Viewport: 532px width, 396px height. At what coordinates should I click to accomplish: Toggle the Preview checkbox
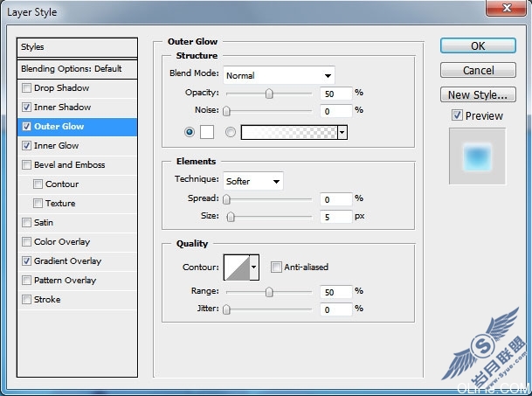point(457,115)
